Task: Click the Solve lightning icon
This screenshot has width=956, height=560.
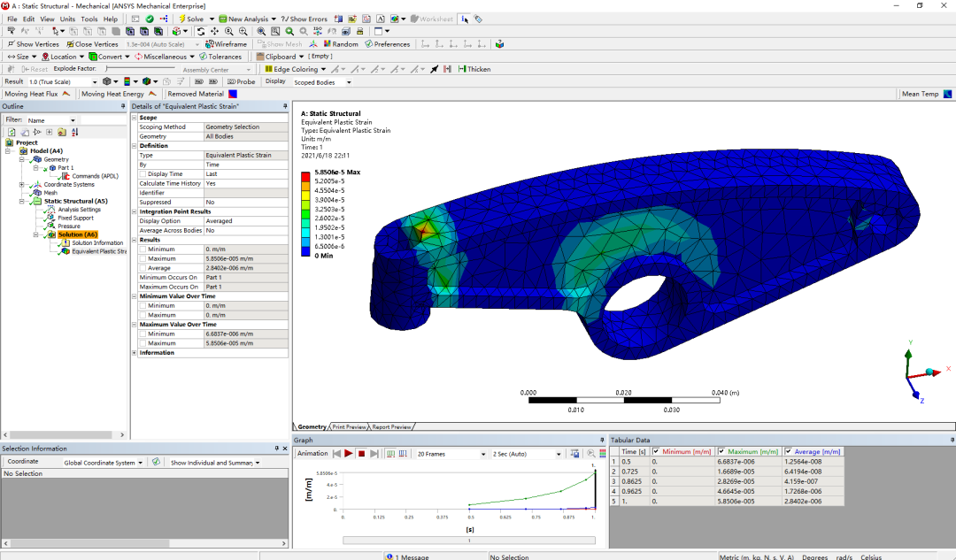Action: point(181,19)
